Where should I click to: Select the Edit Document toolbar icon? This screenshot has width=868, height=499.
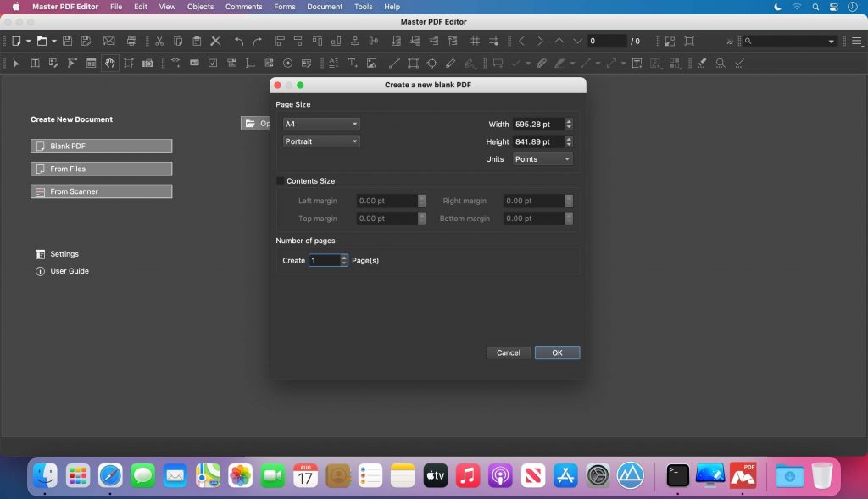pos(53,63)
